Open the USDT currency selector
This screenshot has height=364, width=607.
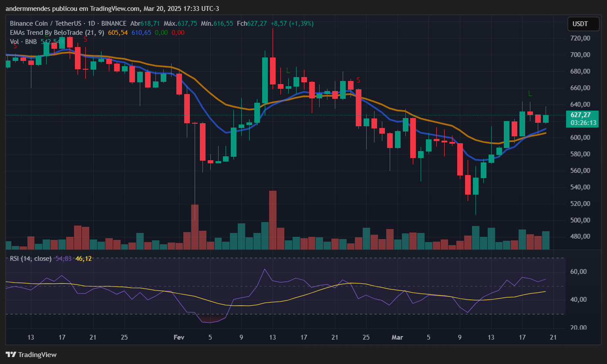point(583,24)
